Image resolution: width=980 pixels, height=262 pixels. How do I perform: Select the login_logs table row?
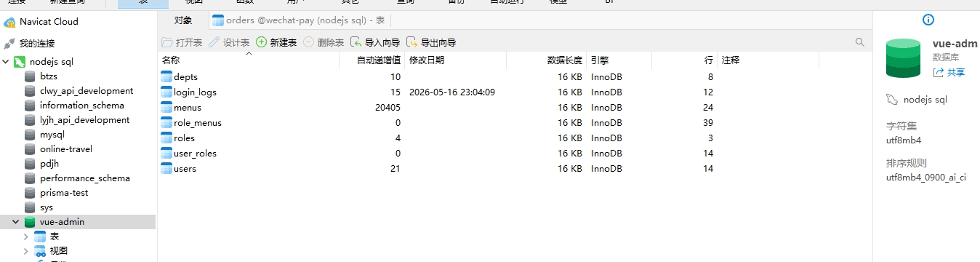coord(195,92)
